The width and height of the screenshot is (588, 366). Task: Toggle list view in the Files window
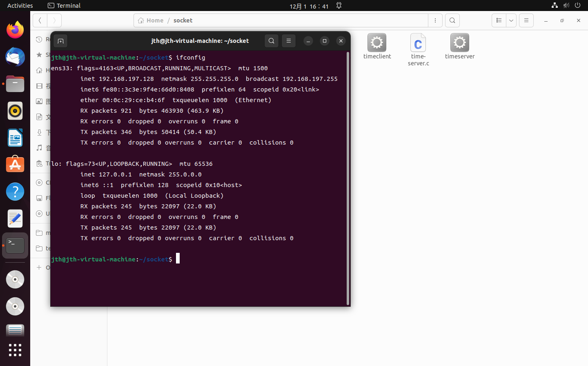click(x=499, y=20)
